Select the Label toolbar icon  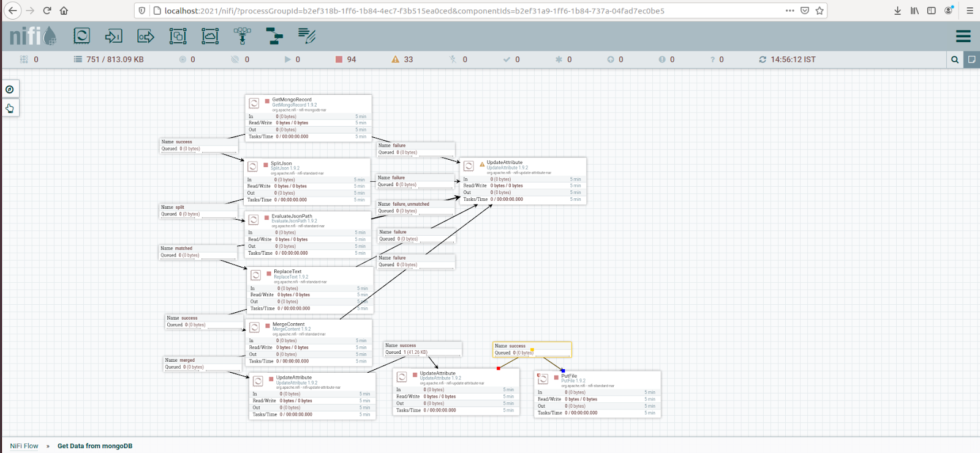click(307, 36)
